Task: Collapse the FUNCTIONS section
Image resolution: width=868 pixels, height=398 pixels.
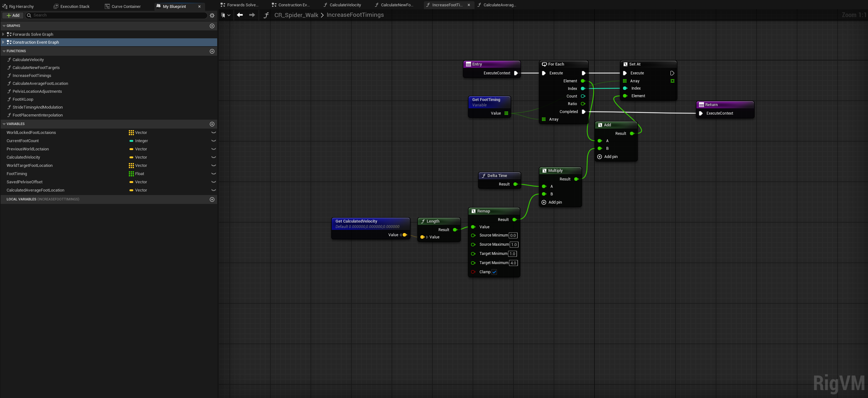Action: pyautogui.click(x=4, y=51)
